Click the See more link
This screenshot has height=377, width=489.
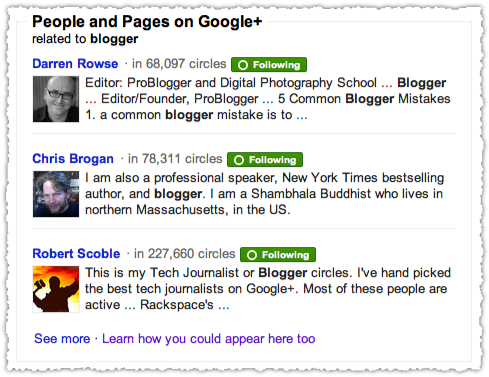tap(62, 339)
